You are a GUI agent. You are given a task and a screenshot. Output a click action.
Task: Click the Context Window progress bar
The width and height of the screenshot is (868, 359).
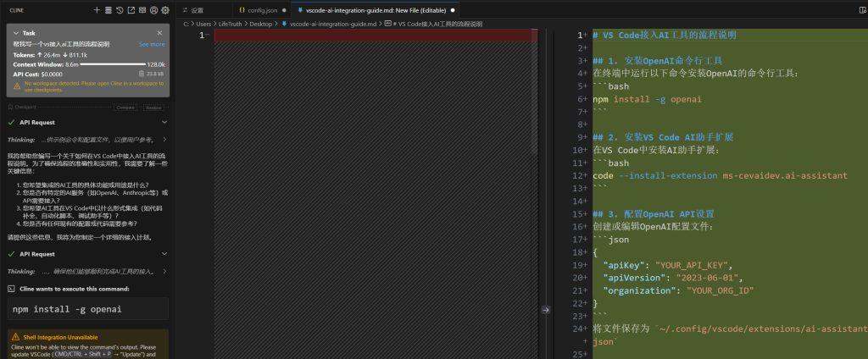point(112,64)
